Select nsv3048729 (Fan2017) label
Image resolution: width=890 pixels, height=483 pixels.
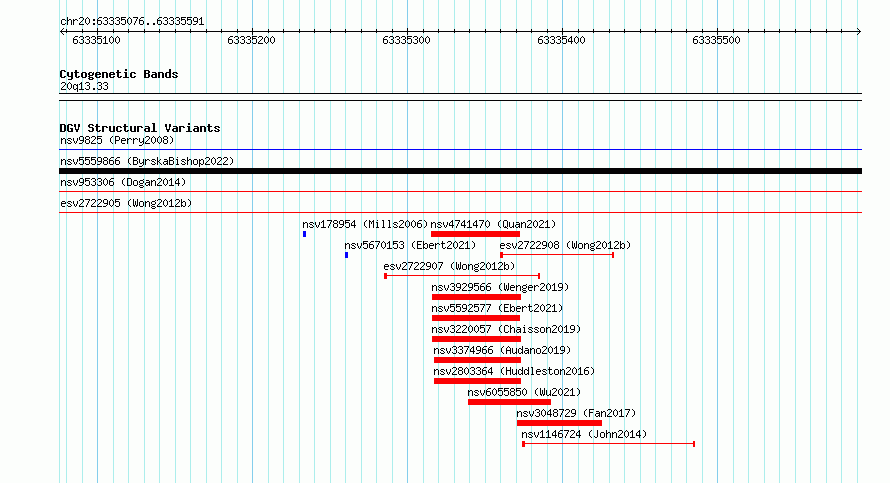point(576,413)
